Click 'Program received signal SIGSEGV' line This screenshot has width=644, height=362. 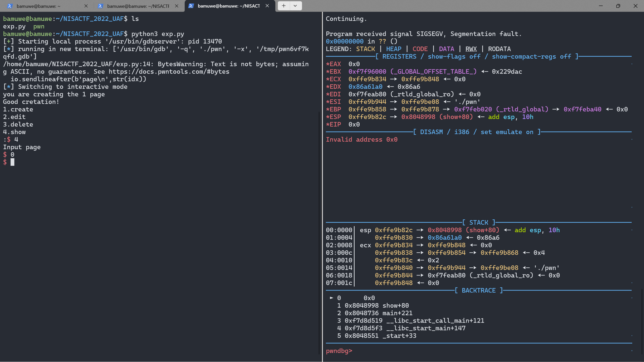[424, 34]
